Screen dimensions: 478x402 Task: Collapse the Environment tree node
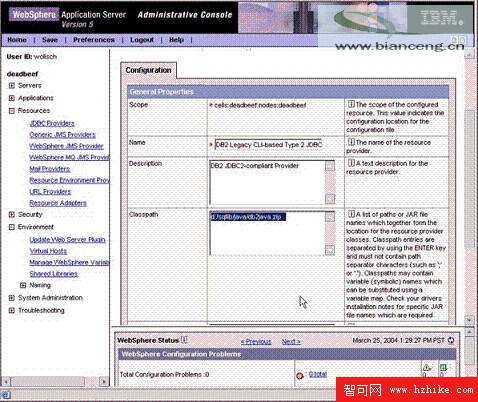point(12,227)
